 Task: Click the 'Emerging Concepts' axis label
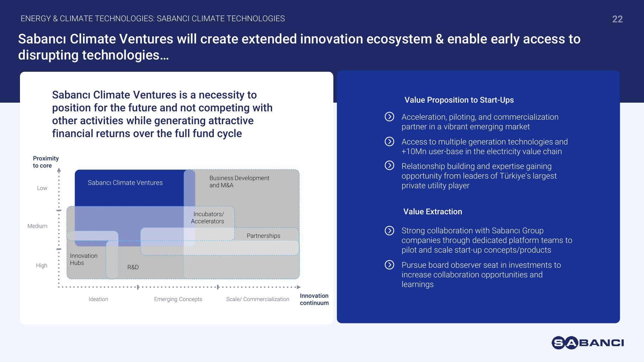tap(178, 299)
